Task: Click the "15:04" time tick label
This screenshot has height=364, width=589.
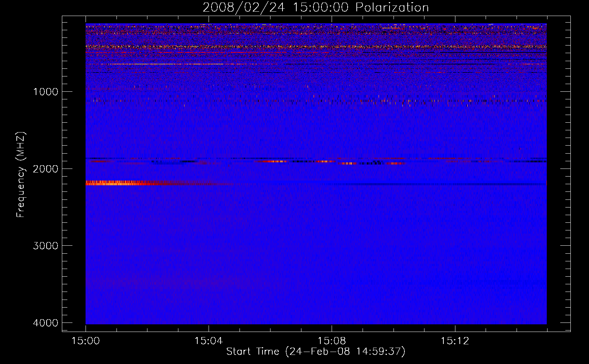Action: point(209,341)
